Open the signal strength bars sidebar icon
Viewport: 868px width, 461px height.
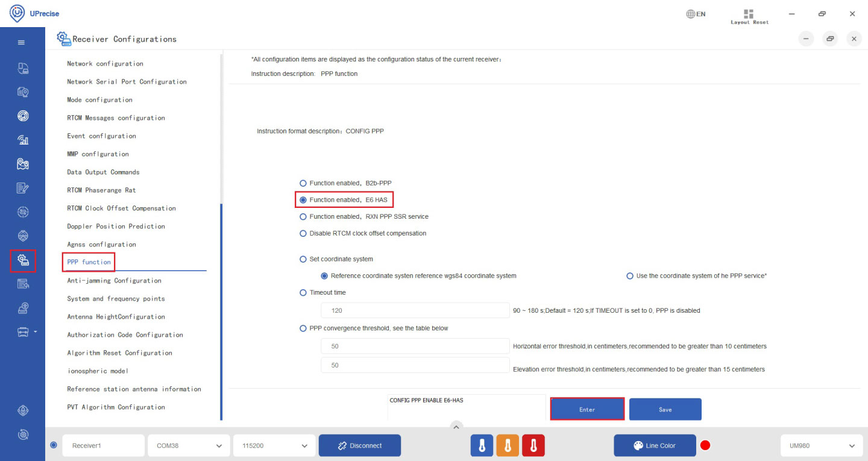click(23, 140)
